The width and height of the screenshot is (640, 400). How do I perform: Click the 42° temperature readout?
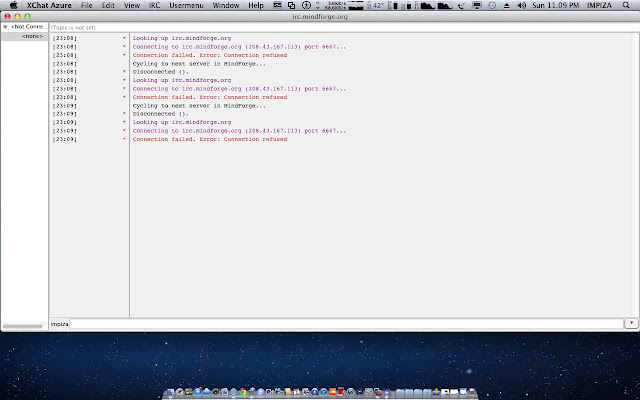click(x=376, y=5)
